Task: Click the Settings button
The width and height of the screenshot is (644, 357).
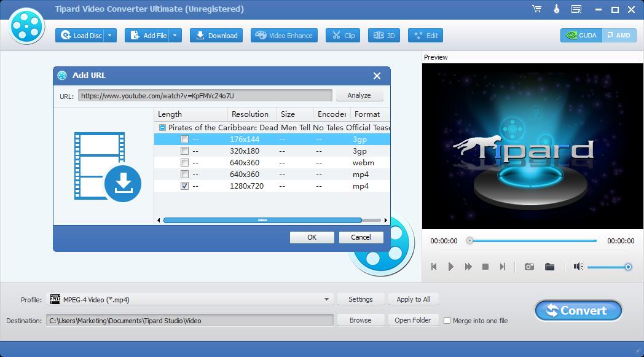Action: [x=361, y=299]
